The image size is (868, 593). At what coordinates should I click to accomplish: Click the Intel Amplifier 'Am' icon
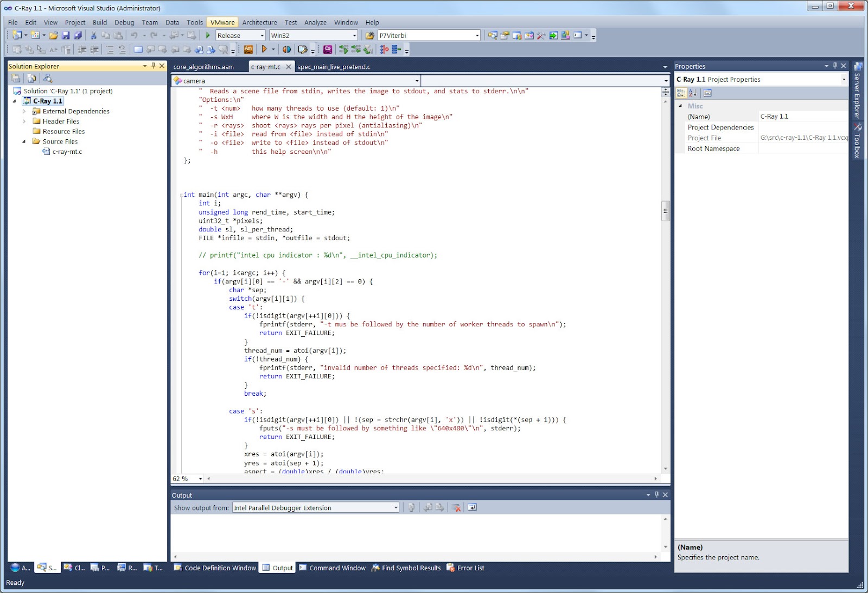(248, 49)
